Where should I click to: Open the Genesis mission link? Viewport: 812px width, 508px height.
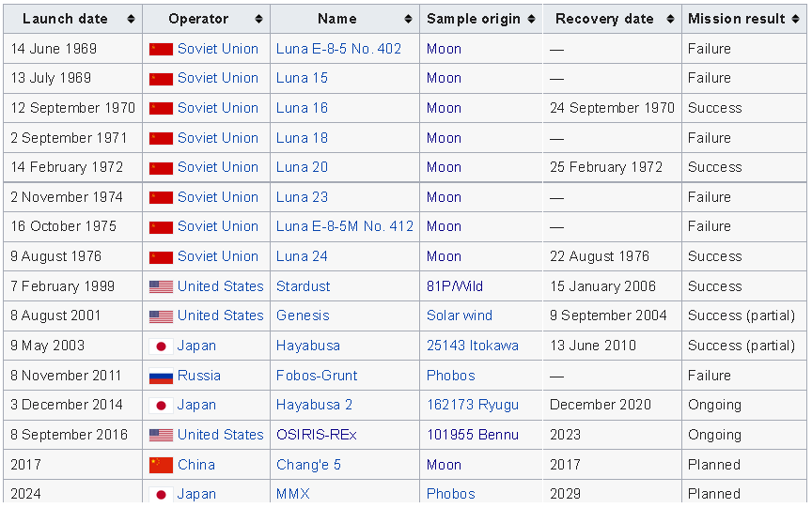[x=303, y=316]
